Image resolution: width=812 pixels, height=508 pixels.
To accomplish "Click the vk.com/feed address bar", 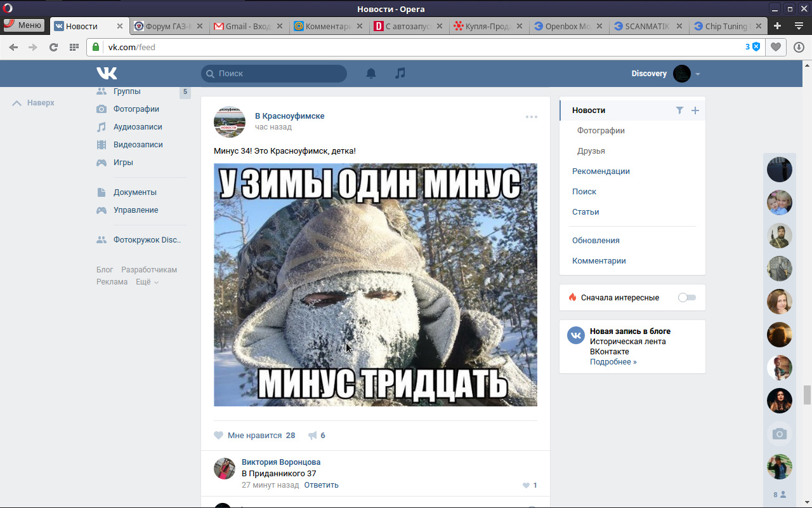I will [425, 47].
